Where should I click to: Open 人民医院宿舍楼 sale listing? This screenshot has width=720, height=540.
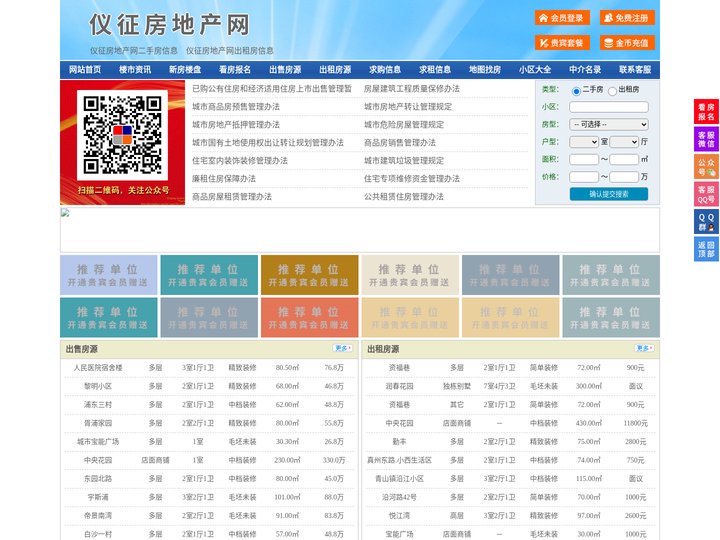[98, 368]
